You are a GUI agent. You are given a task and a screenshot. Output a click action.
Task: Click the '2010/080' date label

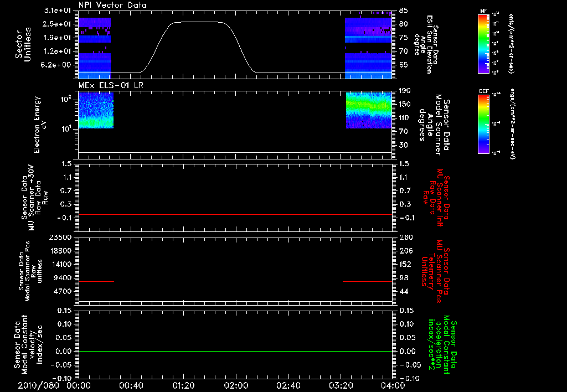38,385
